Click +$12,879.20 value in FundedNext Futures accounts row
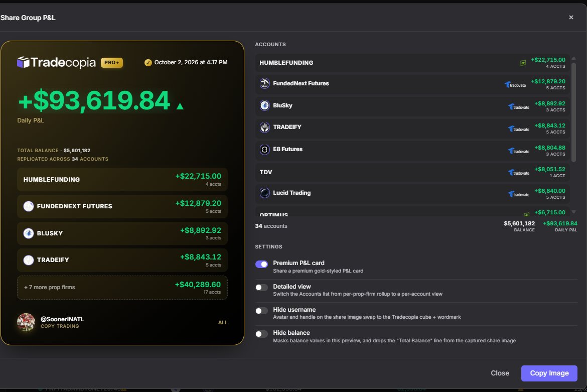This screenshot has width=587, height=392. pyautogui.click(x=548, y=82)
